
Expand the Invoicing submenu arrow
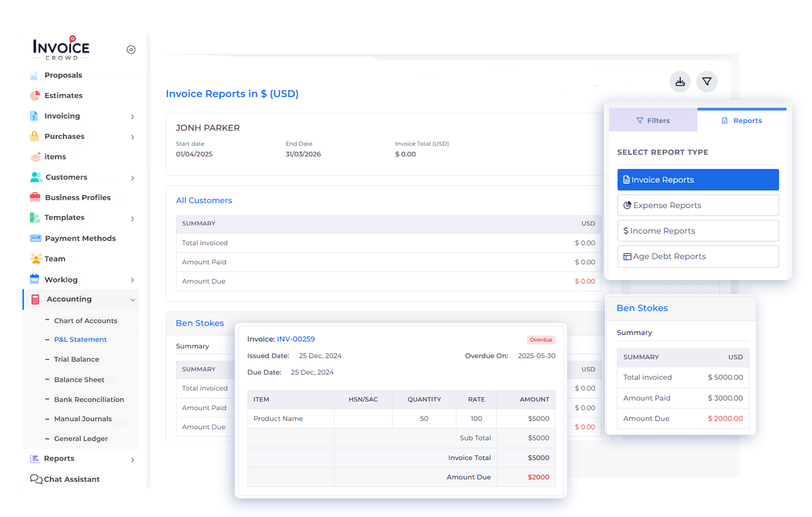click(133, 117)
